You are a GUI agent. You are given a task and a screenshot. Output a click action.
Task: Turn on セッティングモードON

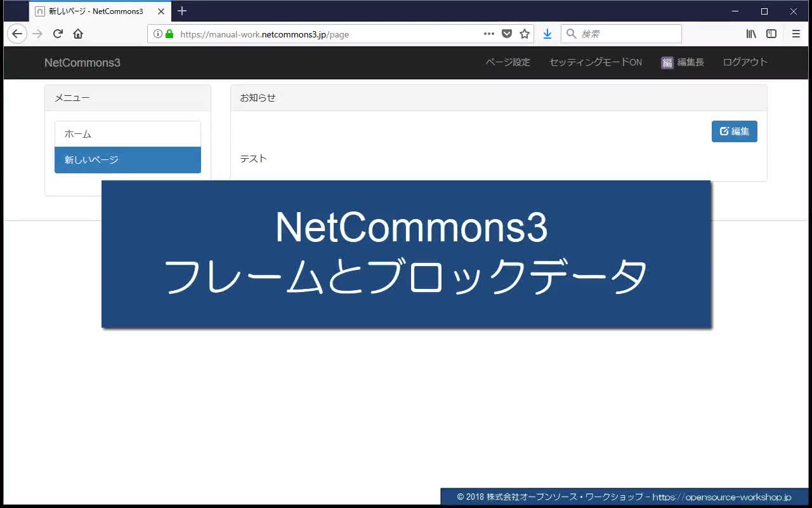tap(596, 62)
